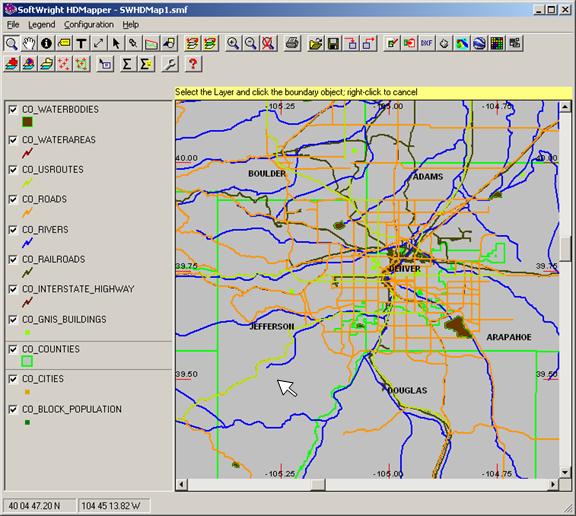
Task: Click the plain sigma summation icon
Action: [x=127, y=64]
